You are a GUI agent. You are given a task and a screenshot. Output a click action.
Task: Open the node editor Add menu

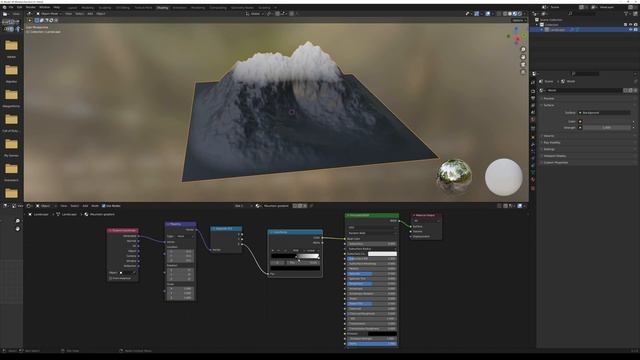pyautogui.click(x=85, y=206)
